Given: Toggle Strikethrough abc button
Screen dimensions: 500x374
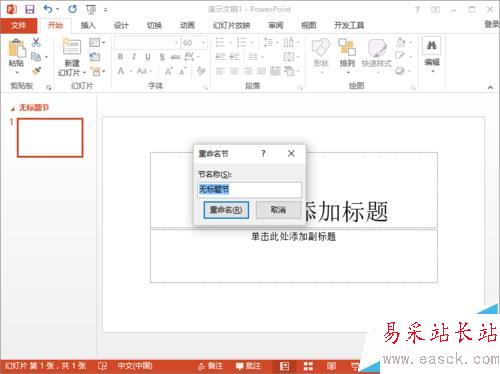Looking at the screenshot, I should click(x=176, y=57).
